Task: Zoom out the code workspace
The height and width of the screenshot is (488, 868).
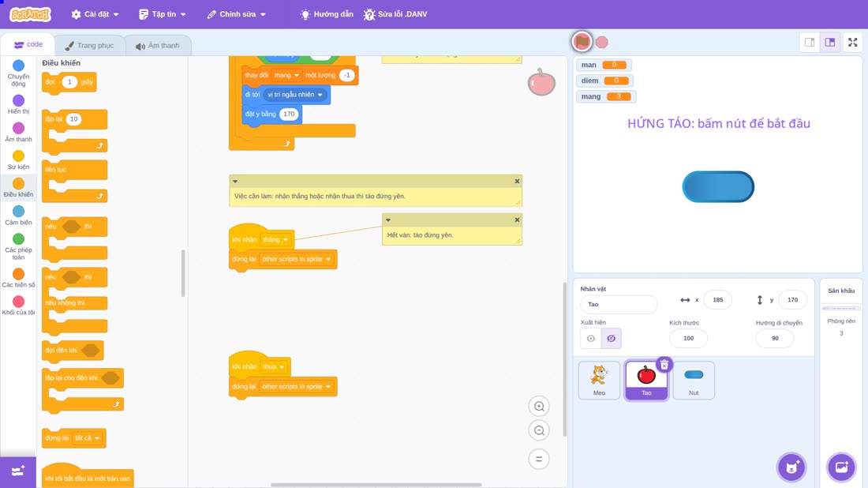Action: 539,430
